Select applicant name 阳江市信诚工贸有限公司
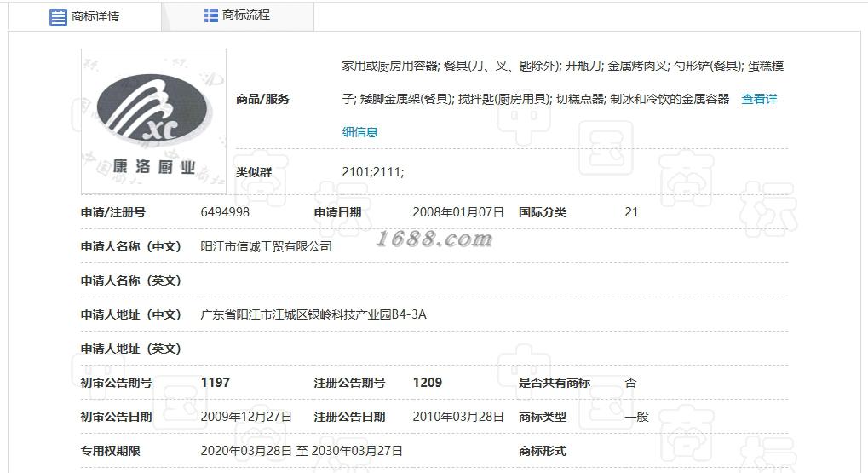Image resolution: width=868 pixels, height=473 pixels. [x=266, y=246]
